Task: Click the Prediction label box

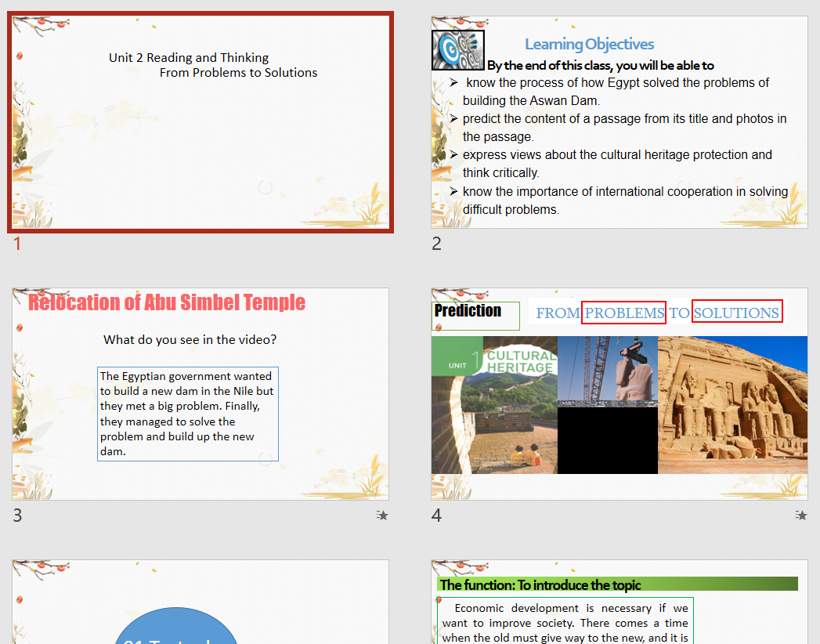Action: pos(475,315)
